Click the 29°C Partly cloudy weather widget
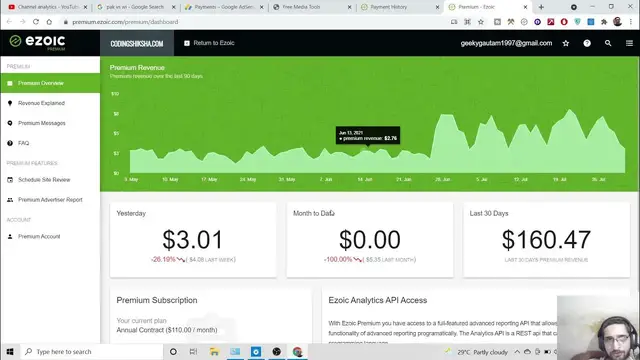 (477, 352)
